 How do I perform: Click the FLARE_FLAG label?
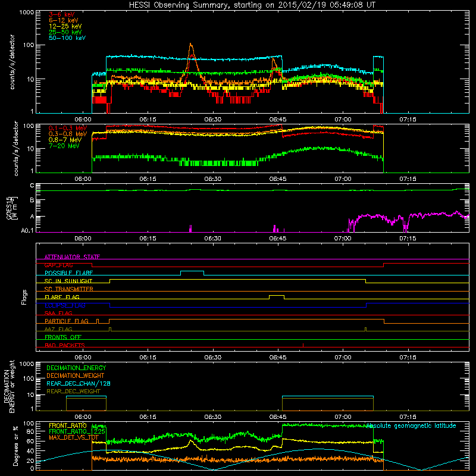pos(62,297)
